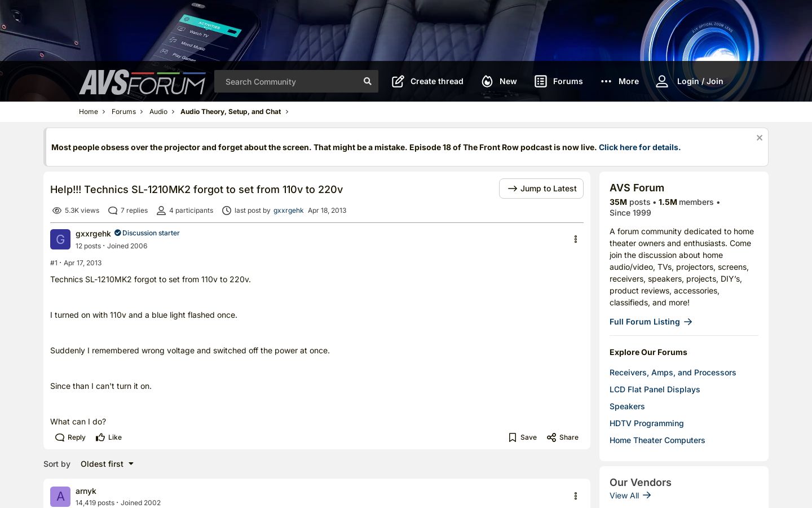Click the AVS Forum logo
Screen dimensions: 812x508
tap(143, 82)
